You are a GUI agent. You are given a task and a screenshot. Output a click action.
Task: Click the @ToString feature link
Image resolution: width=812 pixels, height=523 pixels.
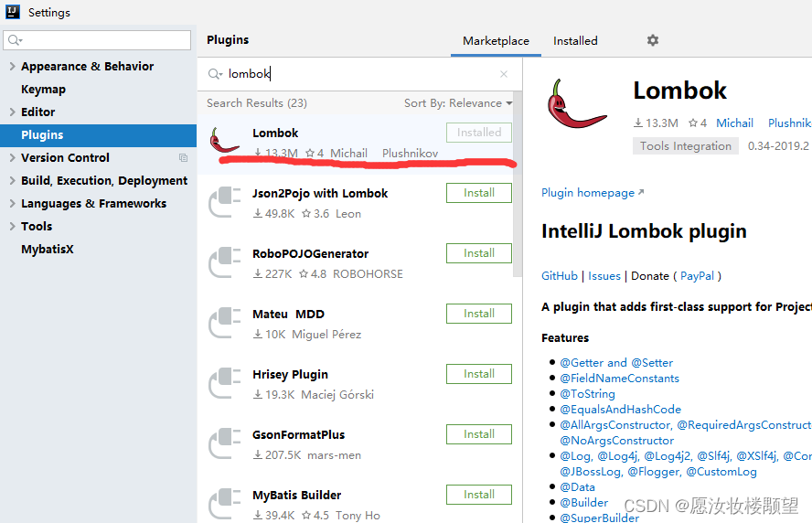pyautogui.click(x=587, y=393)
